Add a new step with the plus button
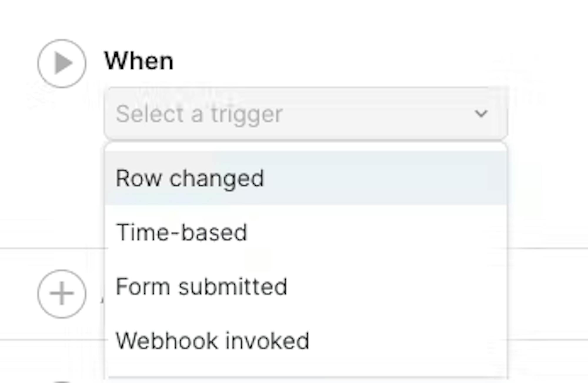588x383 pixels. coord(62,294)
